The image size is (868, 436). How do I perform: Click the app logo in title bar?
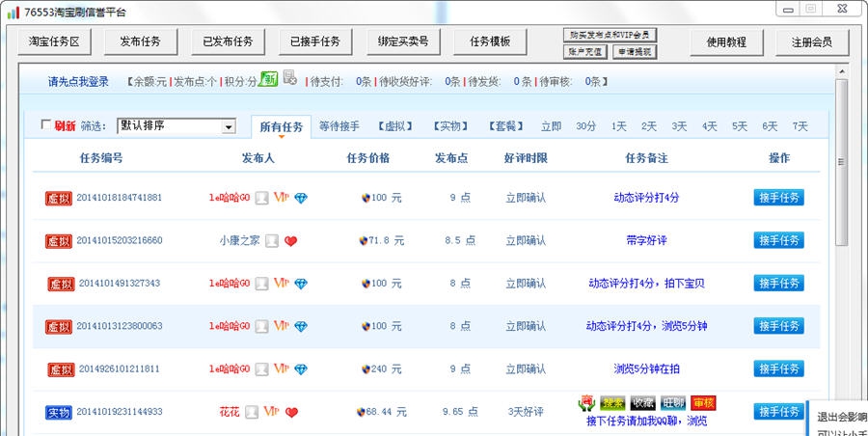(x=13, y=12)
